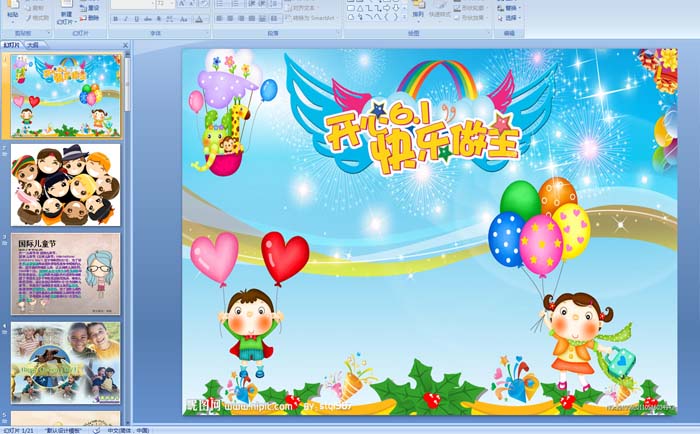The width and height of the screenshot is (700, 434).
Task: Click the Numbering list icon
Action: [237, 4]
